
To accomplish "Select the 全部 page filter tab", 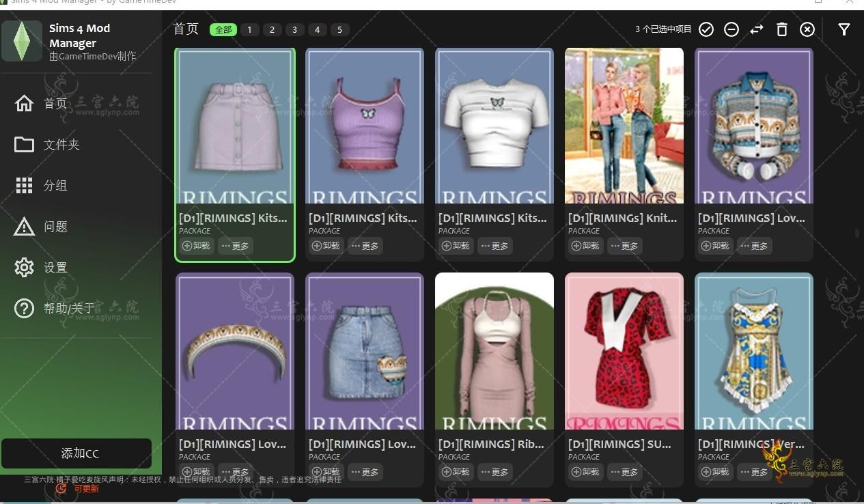I will pos(223,29).
